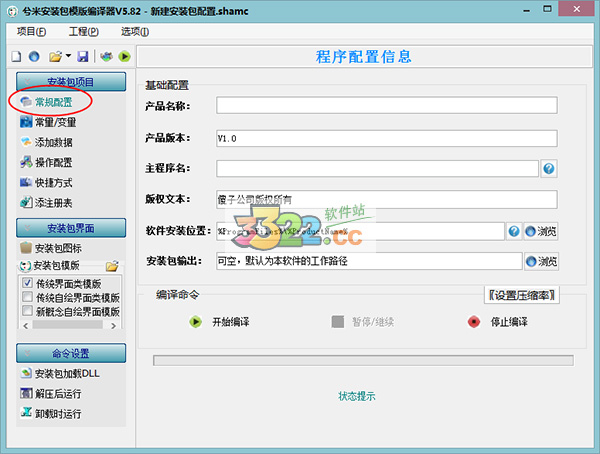
Task: Click the toolbar icon left of the green play icon
Action: click(106, 57)
